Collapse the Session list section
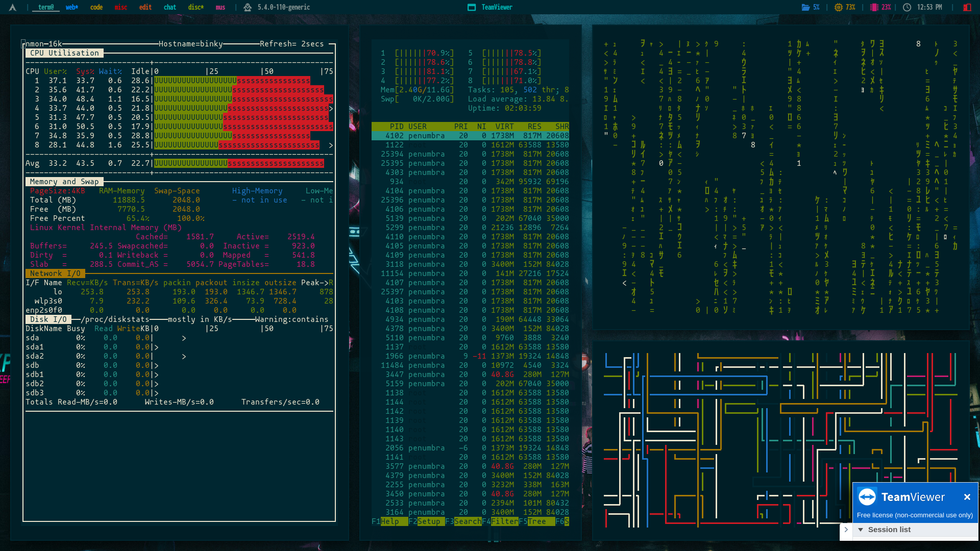The image size is (980, 551). (861, 530)
